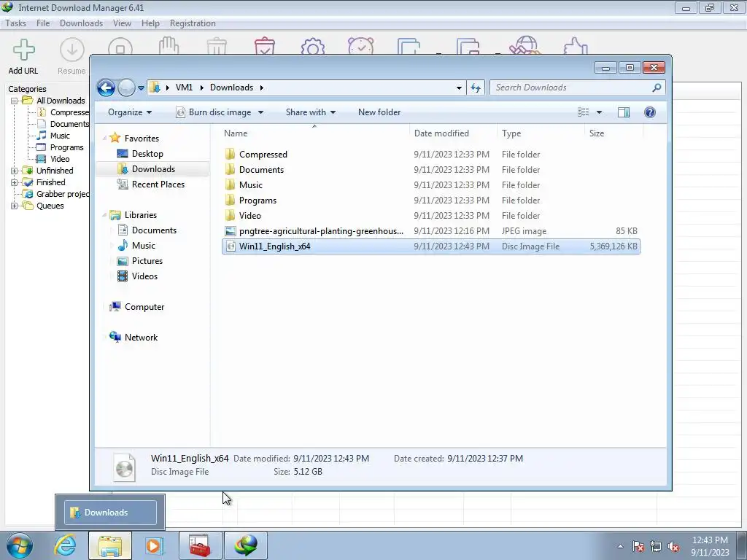This screenshot has width=747, height=560.
Task: Open Videos library in navigation pane
Action: [137, 276]
